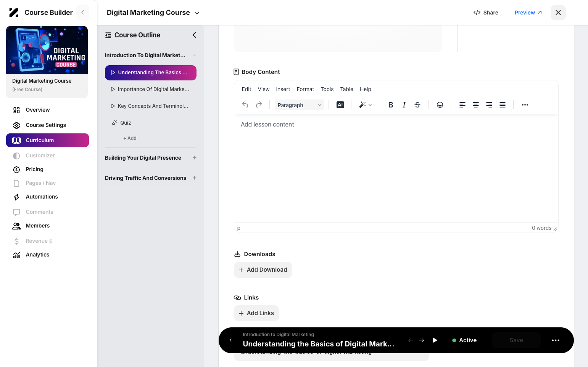Open the Insert menu
This screenshot has height=367, width=588.
click(283, 89)
